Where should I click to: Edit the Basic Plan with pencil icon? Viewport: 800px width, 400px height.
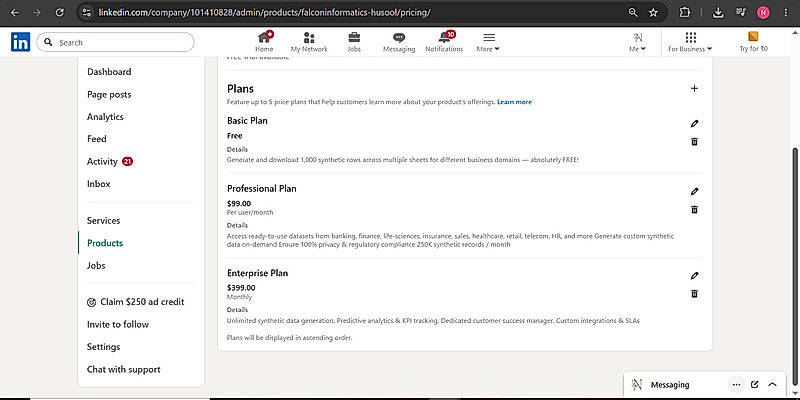pyautogui.click(x=694, y=123)
